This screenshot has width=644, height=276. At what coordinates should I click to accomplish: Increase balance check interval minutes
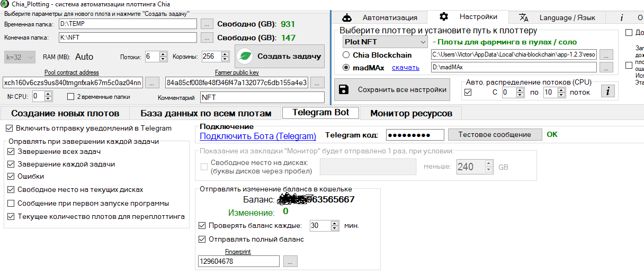(334, 223)
